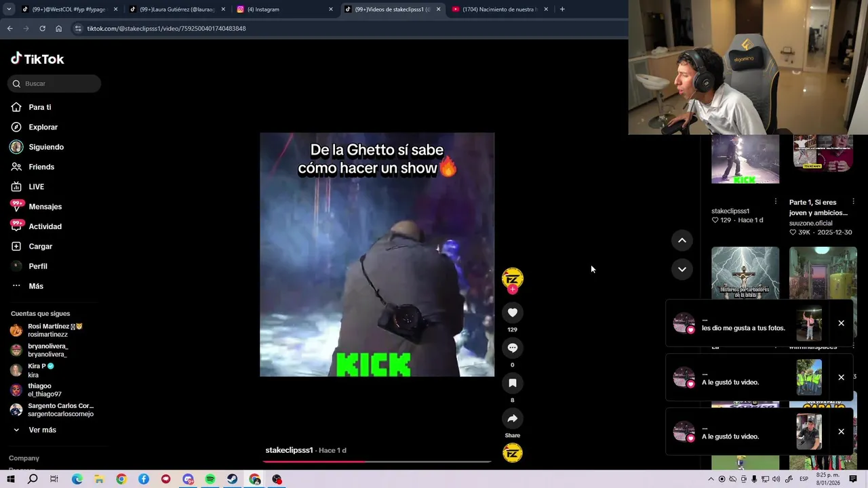Click browser reload button

[42, 28]
